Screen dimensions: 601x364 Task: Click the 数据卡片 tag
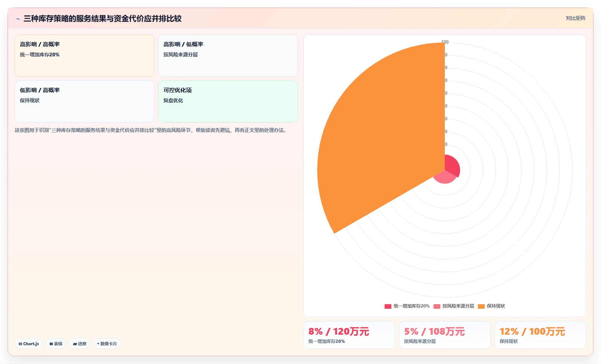pyautogui.click(x=107, y=344)
